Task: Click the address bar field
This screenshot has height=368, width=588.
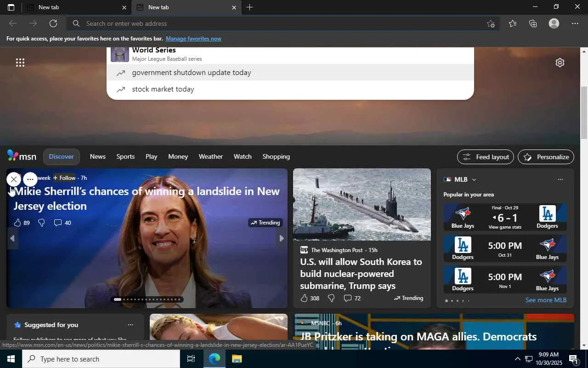Action: tap(283, 23)
